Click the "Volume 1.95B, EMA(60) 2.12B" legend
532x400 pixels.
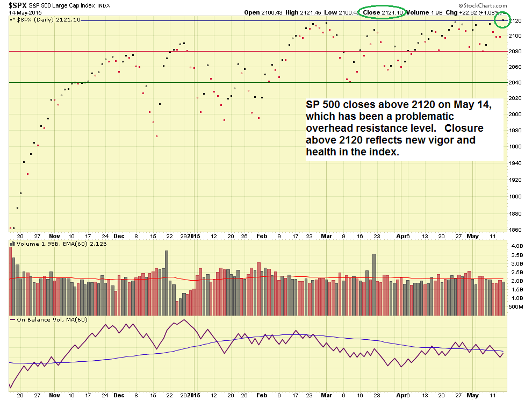[x=61, y=244]
